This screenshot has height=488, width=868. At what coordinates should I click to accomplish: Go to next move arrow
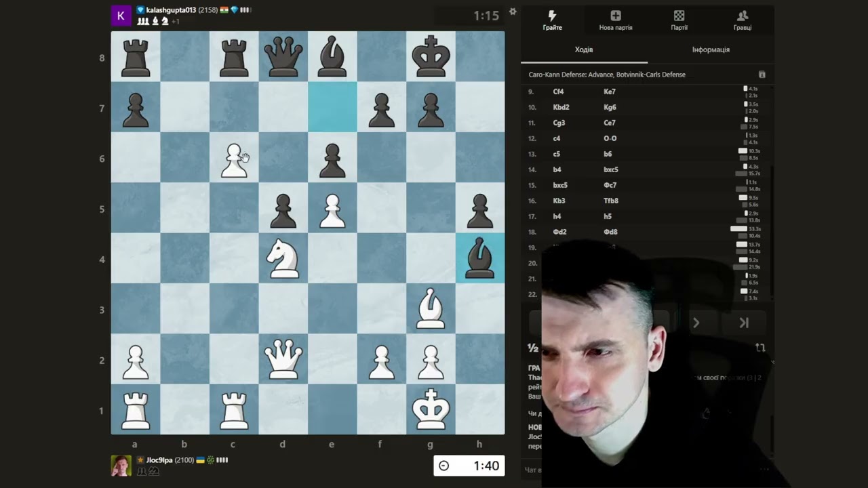696,323
